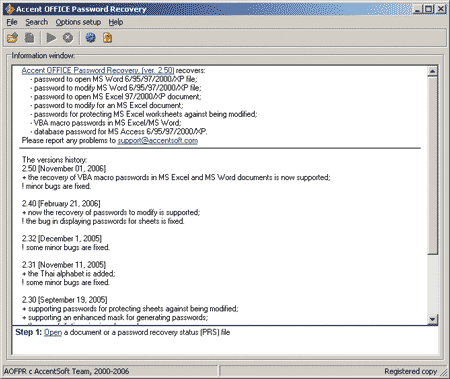This screenshot has width=450, height=379.
Task: Click the scrollbar down arrow
Action: (432, 319)
